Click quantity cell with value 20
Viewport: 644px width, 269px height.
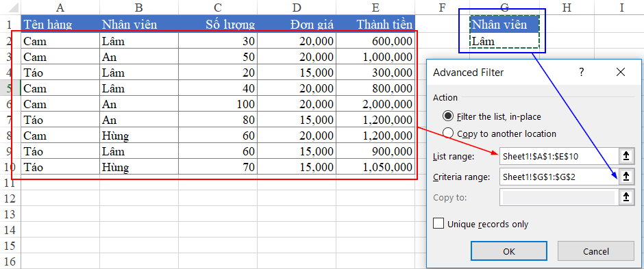[218, 73]
